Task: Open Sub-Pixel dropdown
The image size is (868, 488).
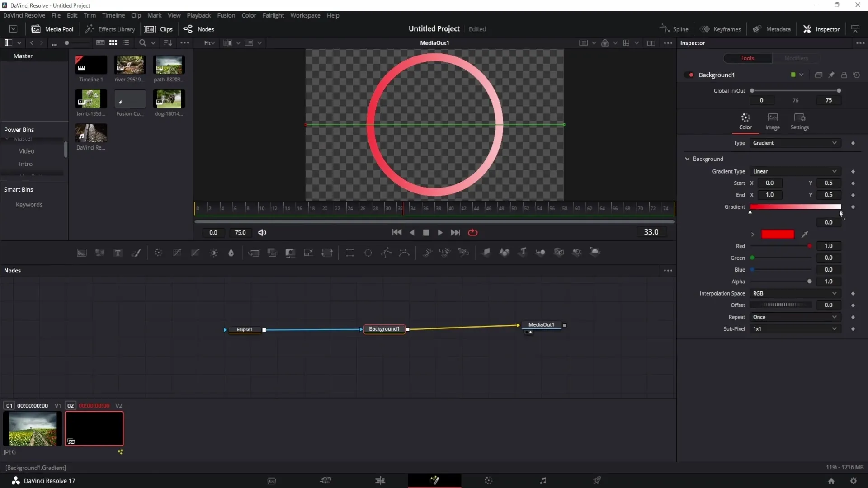Action: coord(795,329)
